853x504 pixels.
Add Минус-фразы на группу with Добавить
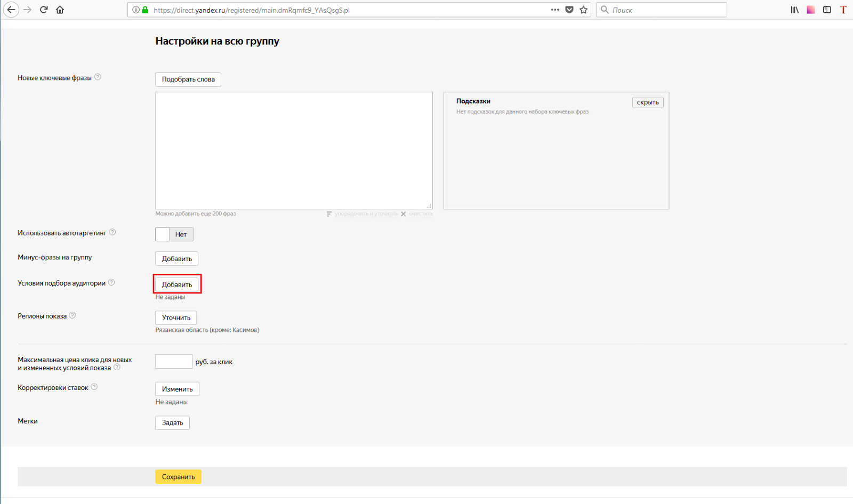[177, 259]
